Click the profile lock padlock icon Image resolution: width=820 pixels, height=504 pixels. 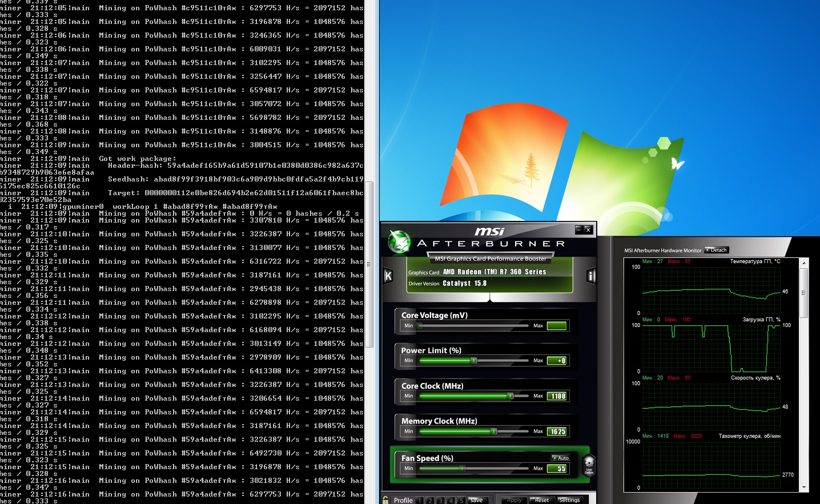(x=385, y=500)
